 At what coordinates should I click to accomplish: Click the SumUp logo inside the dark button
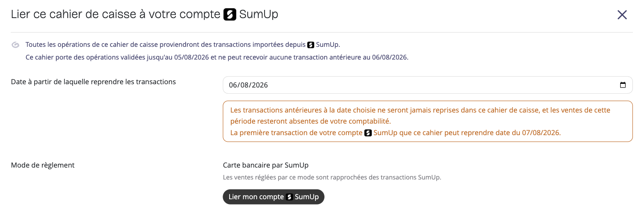coord(289,197)
